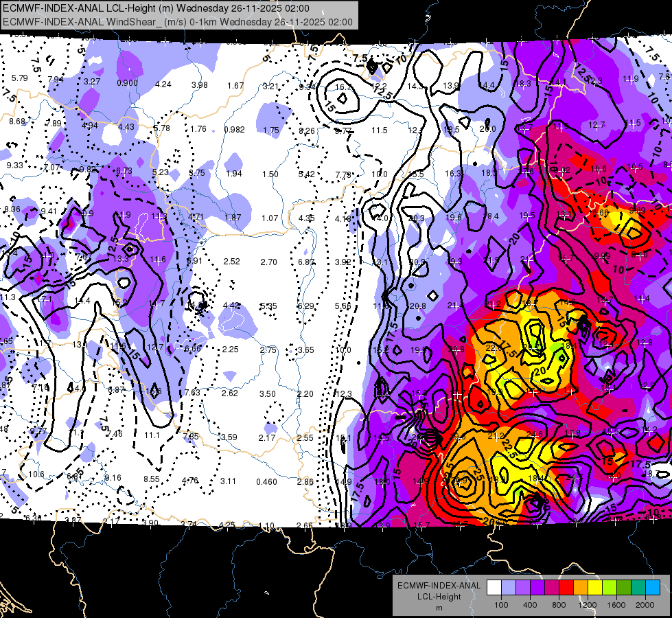Screen dimensions: 672x618
Task: Click the map value 5.35
Action: click(x=268, y=306)
